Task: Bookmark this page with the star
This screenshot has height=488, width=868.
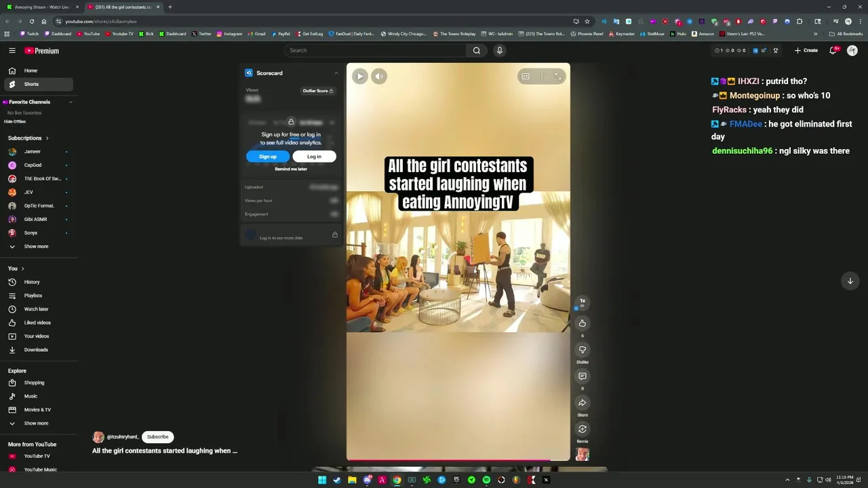Action: point(587,21)
